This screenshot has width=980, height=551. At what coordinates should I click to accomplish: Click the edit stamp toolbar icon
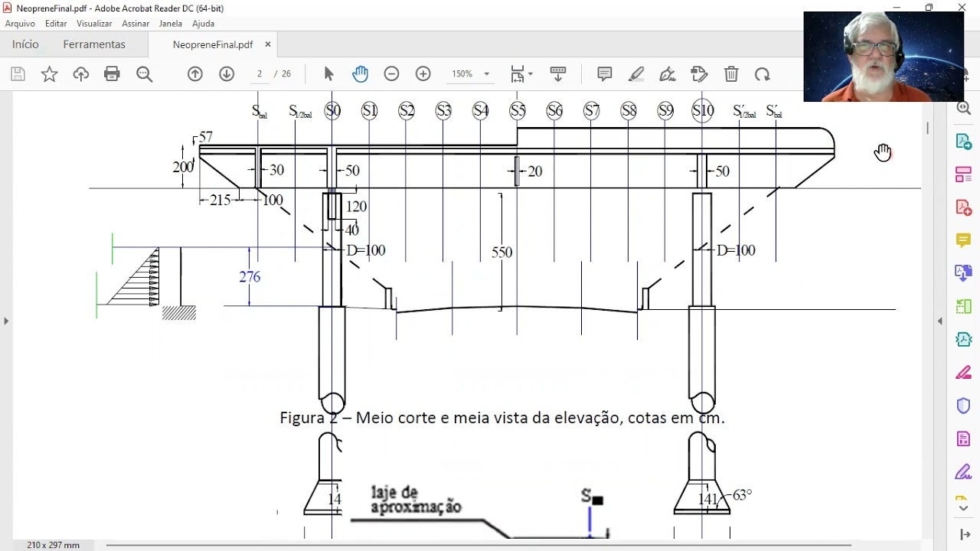[x=699, y=74]
